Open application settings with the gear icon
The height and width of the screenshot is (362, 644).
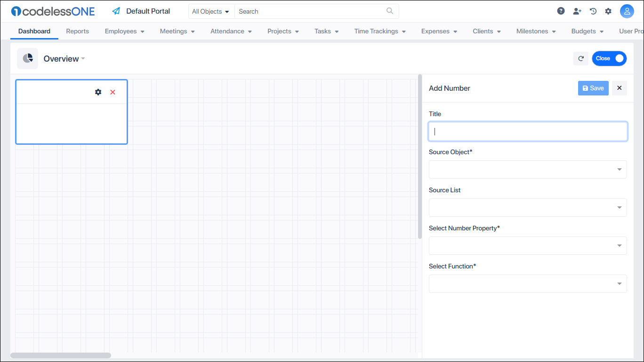[x=608, y=10]
